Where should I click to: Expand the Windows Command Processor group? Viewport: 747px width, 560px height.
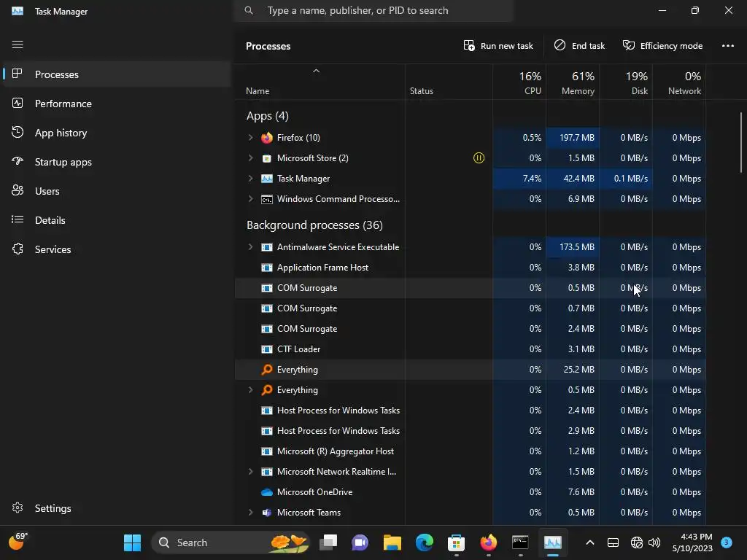pyautogui.click(x=251, y=199)
